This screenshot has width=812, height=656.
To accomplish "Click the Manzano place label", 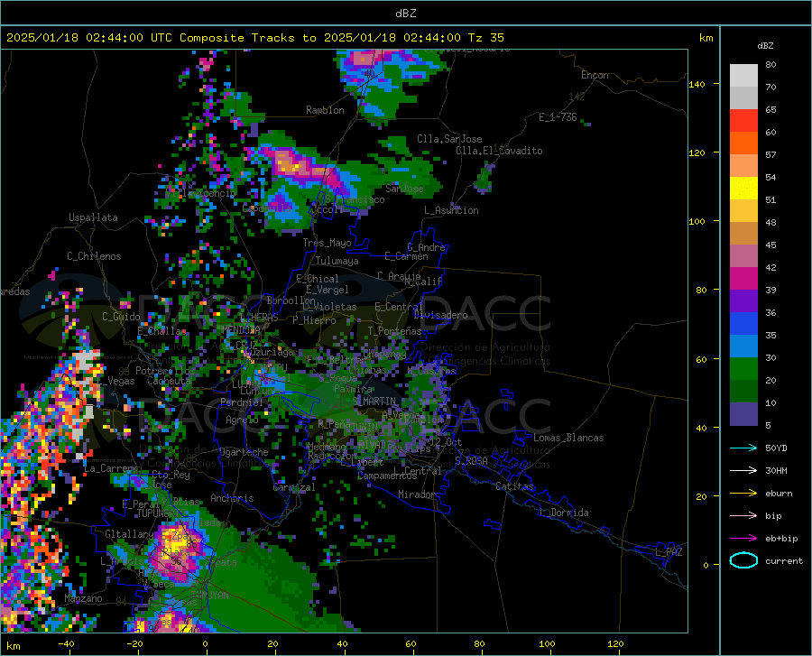I will [83, 598].
